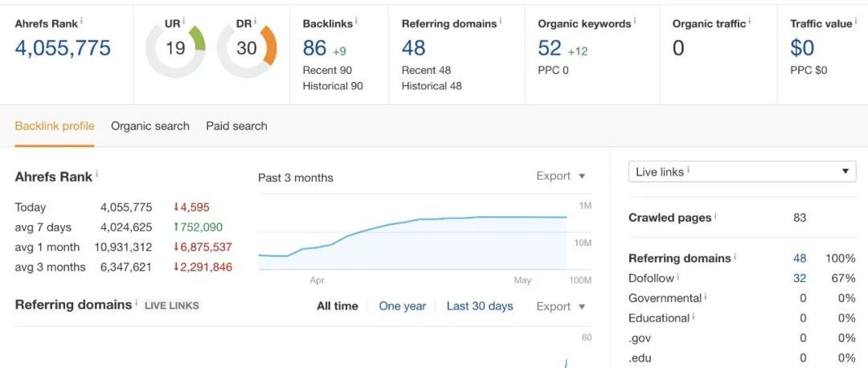Click the Backlinks info icon
Image resolution: width=868 pixels, height=368 pixels.
pos(357,20)
